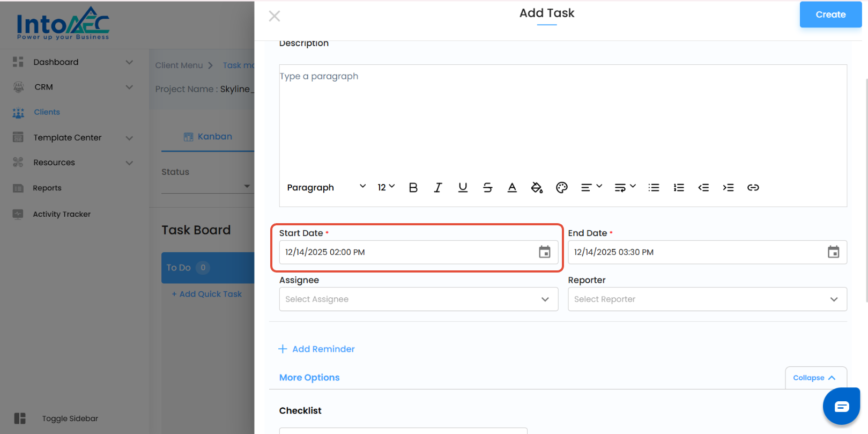
Task: Click the Create task button
Action: click(x=830, y=14)
